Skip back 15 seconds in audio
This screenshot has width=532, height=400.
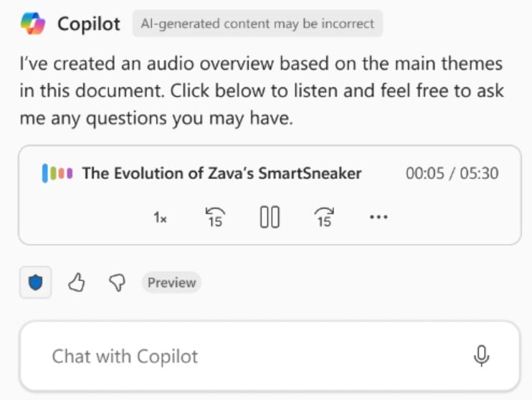(215, 216)
